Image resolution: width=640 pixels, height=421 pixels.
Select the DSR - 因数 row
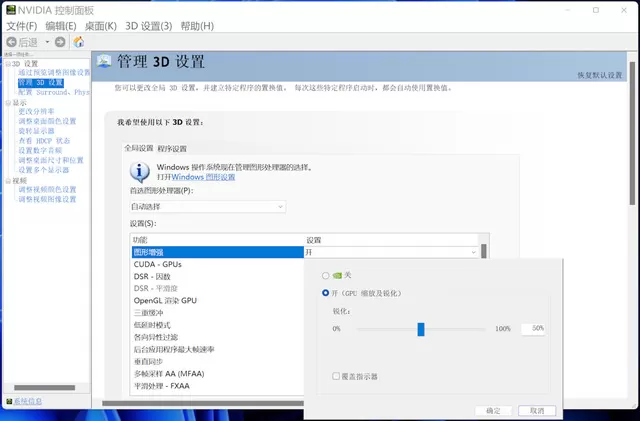[x=218, y=276]
